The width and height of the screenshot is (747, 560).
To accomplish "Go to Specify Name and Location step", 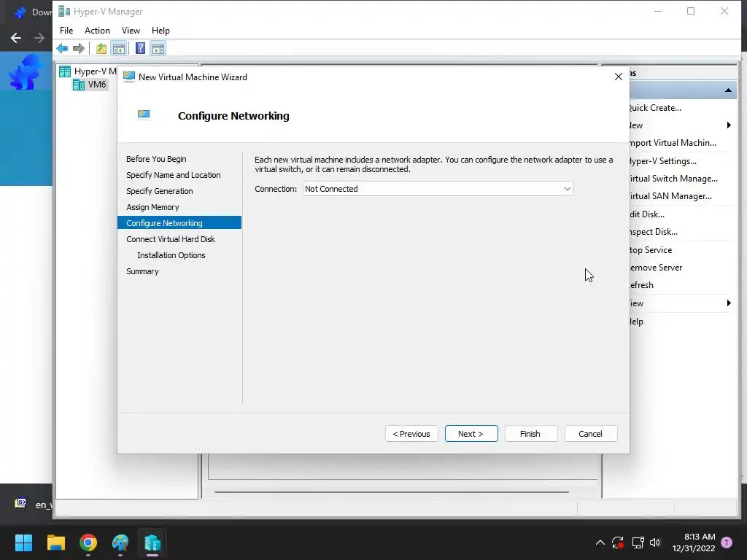I will [x=174, y=175].
